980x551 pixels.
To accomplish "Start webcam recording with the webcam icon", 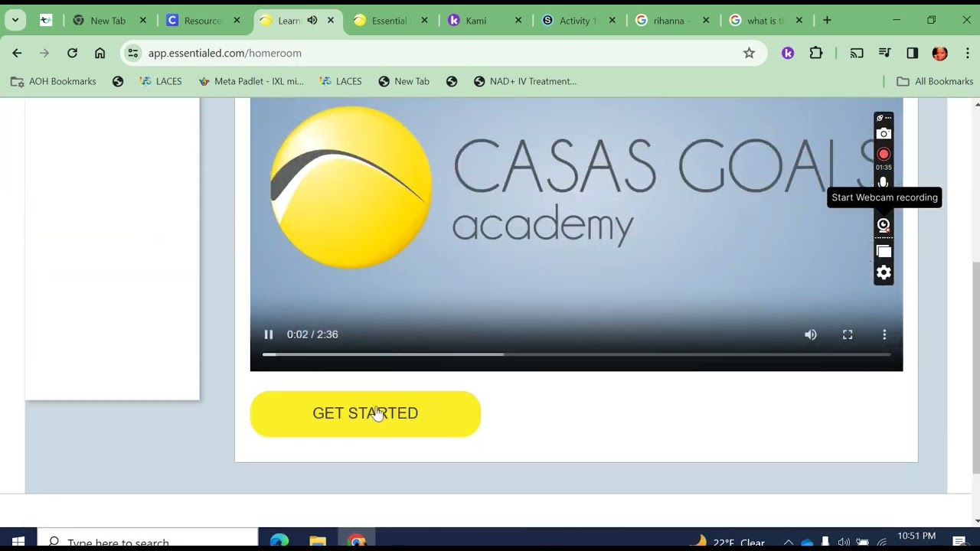I will (884, 225).
